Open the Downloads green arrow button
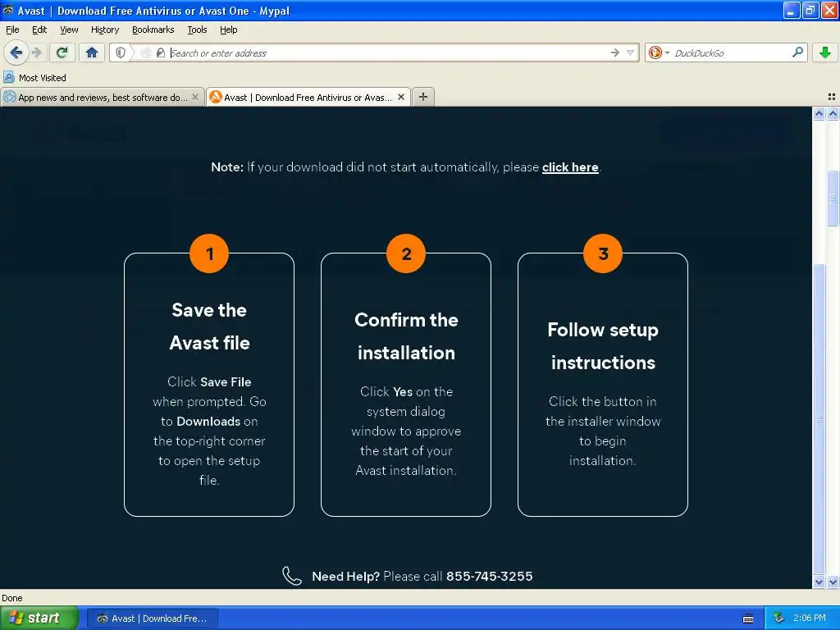Screen dimensions: 840x630 tap(825, 52)
